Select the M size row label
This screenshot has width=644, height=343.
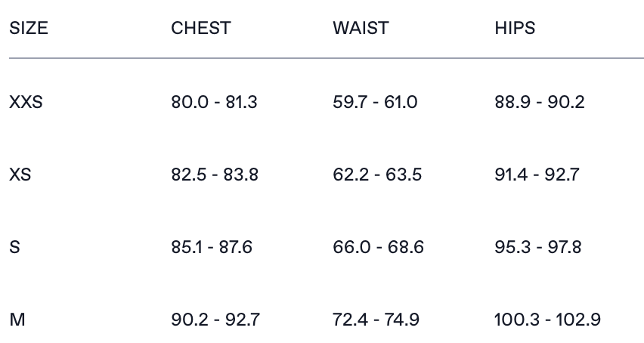click(17, 320)
